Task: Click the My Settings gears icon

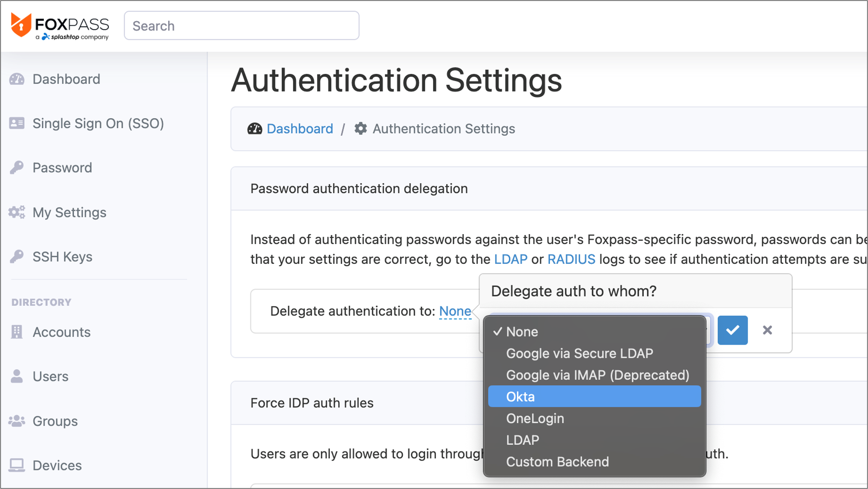Action: 17,212
